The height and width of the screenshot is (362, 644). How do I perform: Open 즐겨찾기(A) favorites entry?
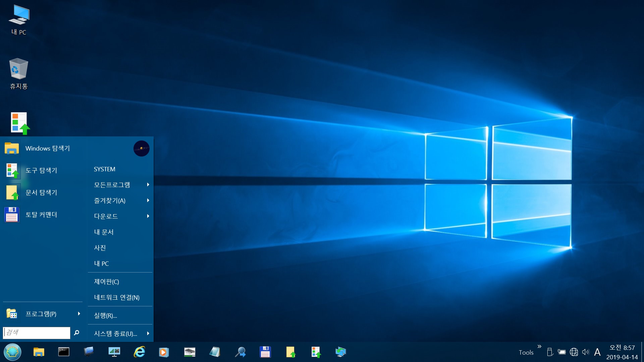pyautogui.click(x=120, y=200)
